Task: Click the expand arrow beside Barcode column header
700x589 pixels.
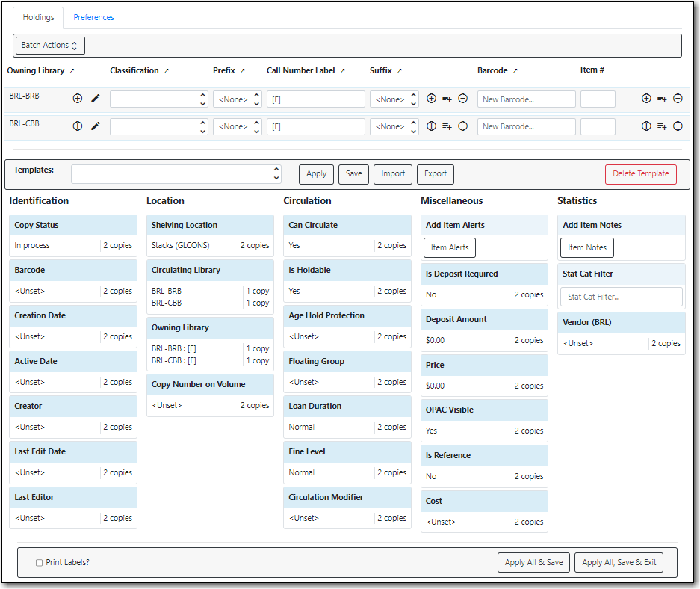Action: click(x=515, y=71)
